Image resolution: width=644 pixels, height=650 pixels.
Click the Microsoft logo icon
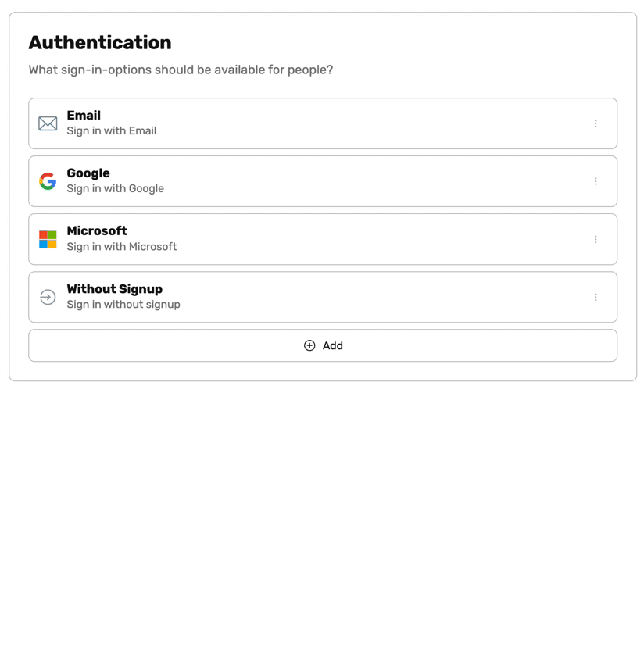click(48, 239)
